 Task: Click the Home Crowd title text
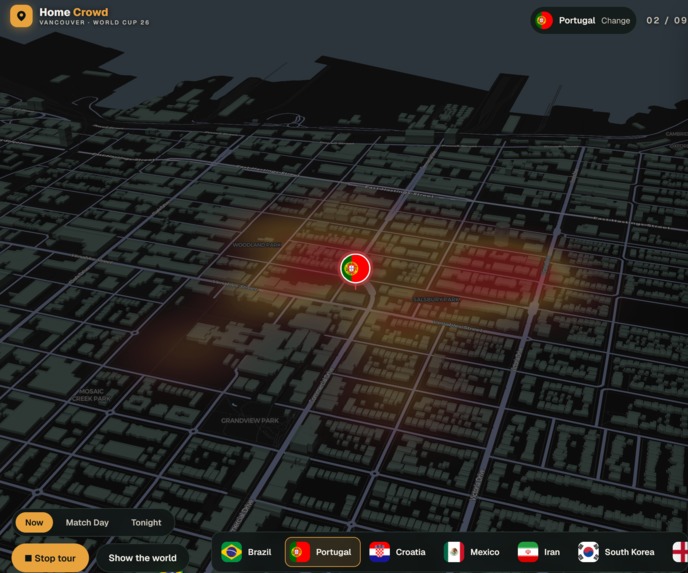coord(74,12)
